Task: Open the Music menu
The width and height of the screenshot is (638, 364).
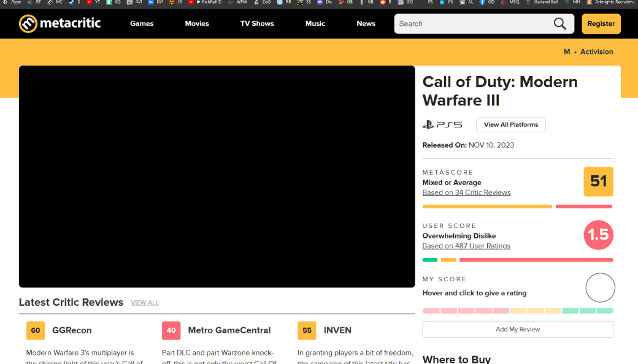Action: pyautogui.click(x=315, y=23)
